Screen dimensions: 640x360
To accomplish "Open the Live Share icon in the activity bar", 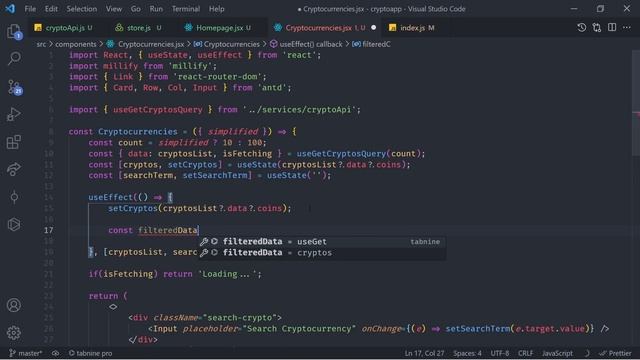I will click(x=14, y=169).
